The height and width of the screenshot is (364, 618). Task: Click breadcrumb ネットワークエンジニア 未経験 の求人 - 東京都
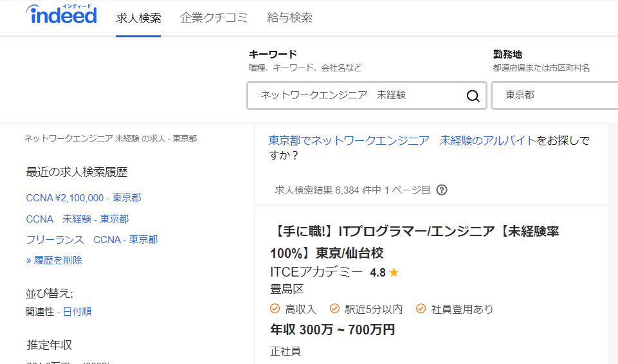(111, 139)
